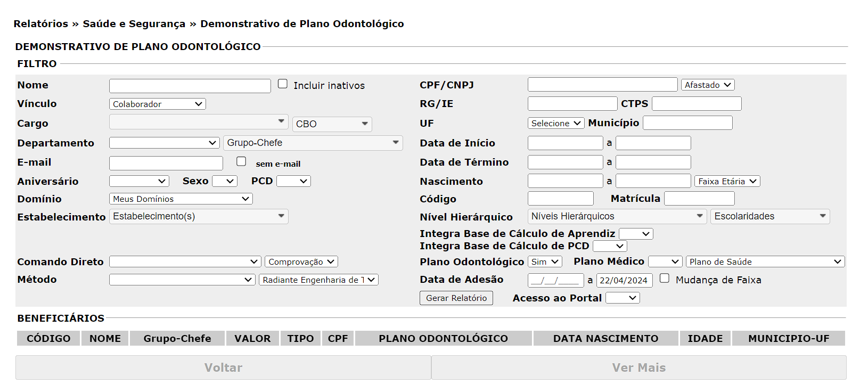Select the Meus Domínios dropdown
Screen dimensions: 868x384
(181, 199)
